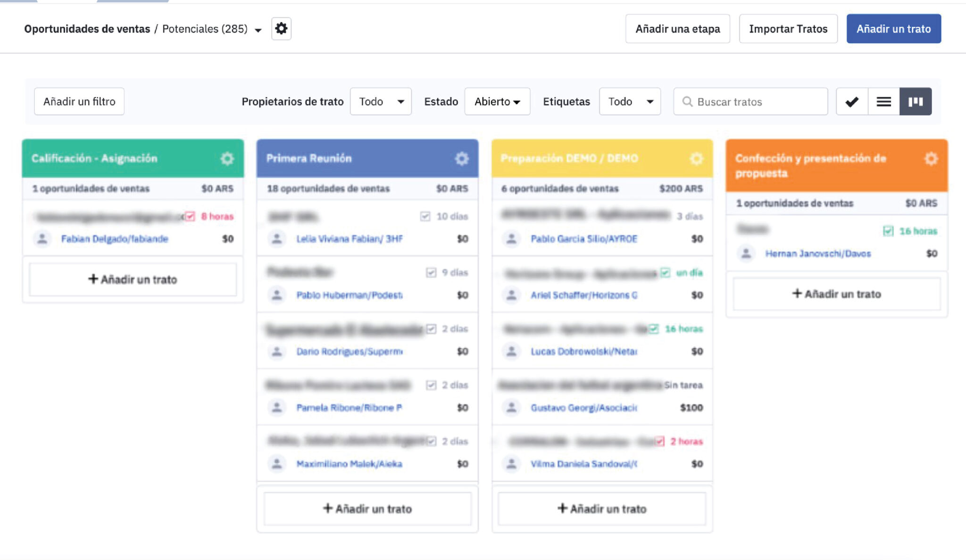Open the Estado Abierto dropdown
The height and width of the screenshot is (560, 966).
click(x=497, y=101)
